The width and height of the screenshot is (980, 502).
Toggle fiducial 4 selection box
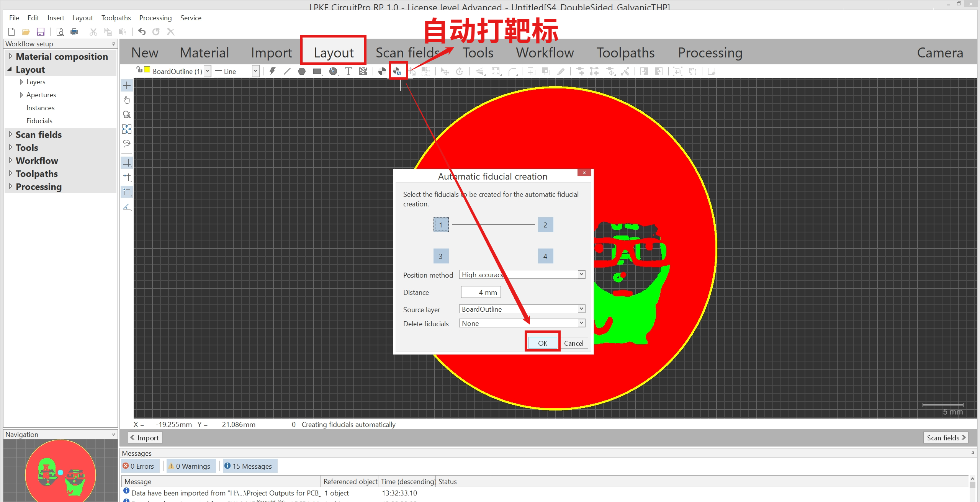point(545,256)
